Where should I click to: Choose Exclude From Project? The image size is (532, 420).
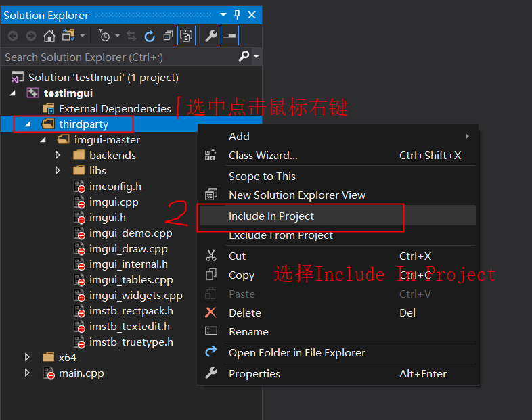tap(338, 235)
